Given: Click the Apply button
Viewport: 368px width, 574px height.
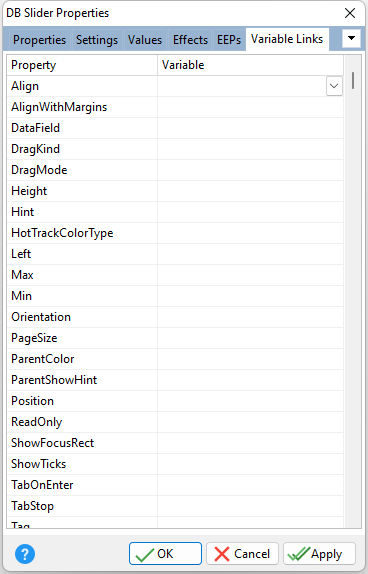Looking at the screenshot, I should tap(319, 554).
